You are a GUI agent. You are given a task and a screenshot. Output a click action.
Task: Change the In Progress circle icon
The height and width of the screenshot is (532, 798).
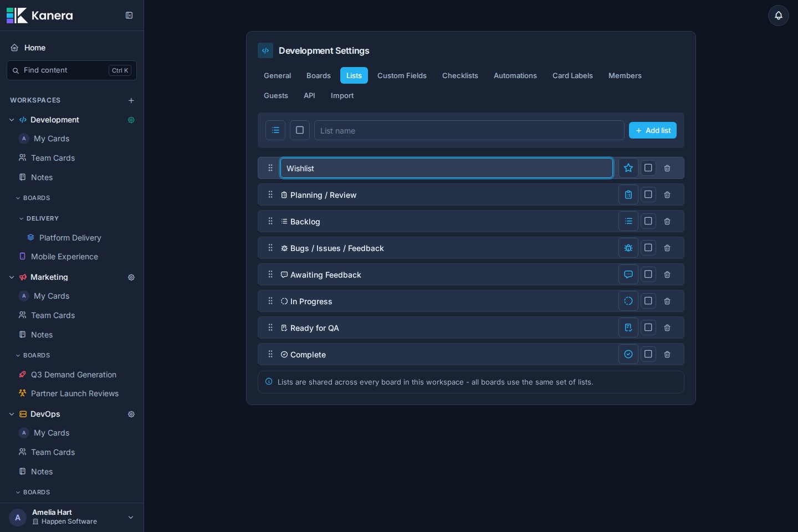tap(628, 301)
